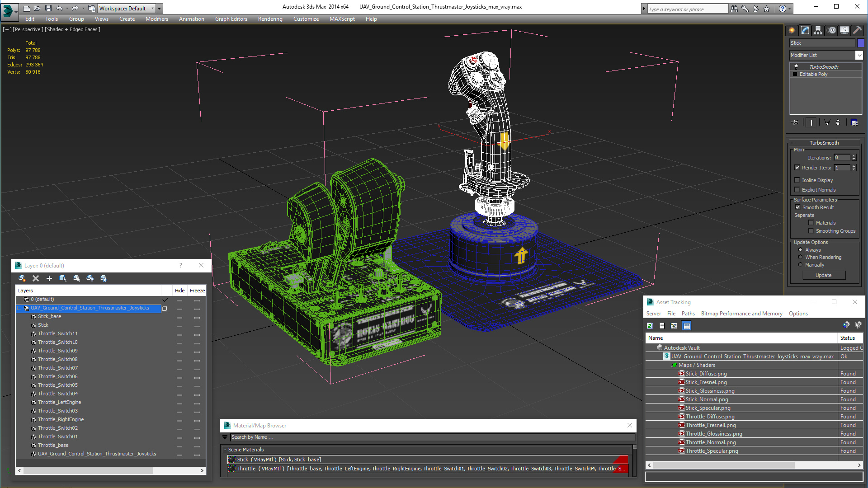Collapse the UAV_Ground_Control_Station layer tree

19,308
